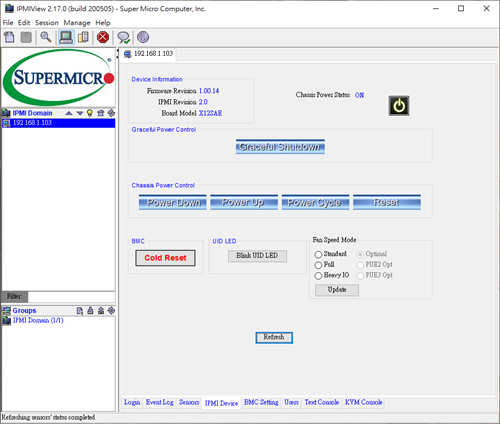Click the down arrow in IPMI Domain header
500x424 pixels.
point(79,113)
